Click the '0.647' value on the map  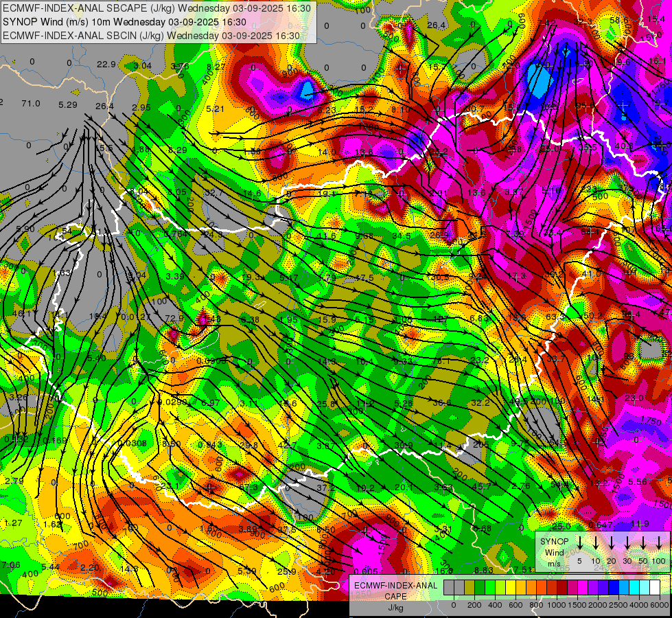coord(601,525)
